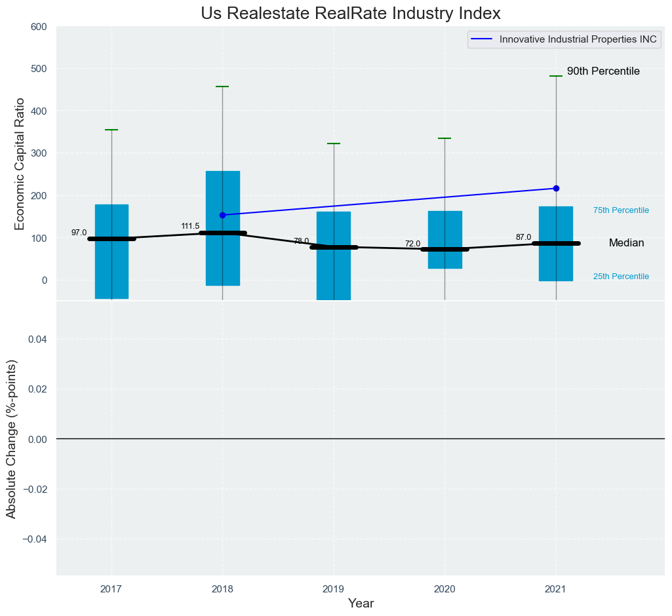Click the Absolute Change (%-points) axis label
Viewport: 672px width, 616px height.
click(12, 438)
